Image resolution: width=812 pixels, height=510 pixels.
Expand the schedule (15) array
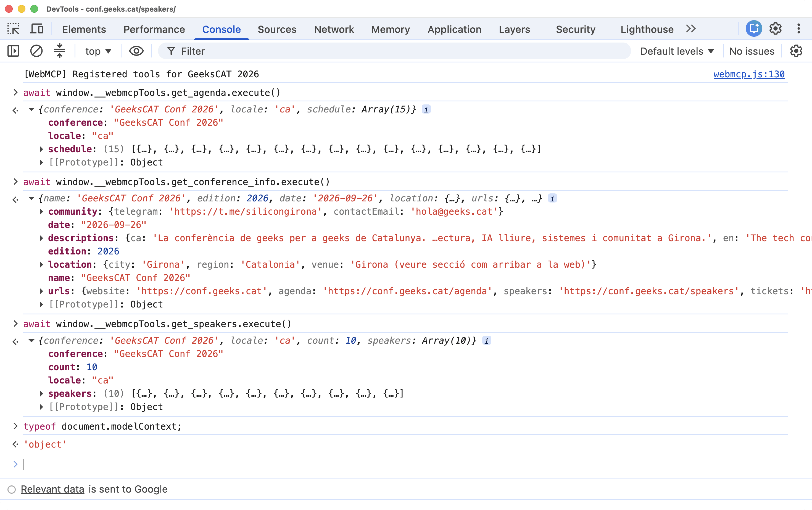[41, 149]
